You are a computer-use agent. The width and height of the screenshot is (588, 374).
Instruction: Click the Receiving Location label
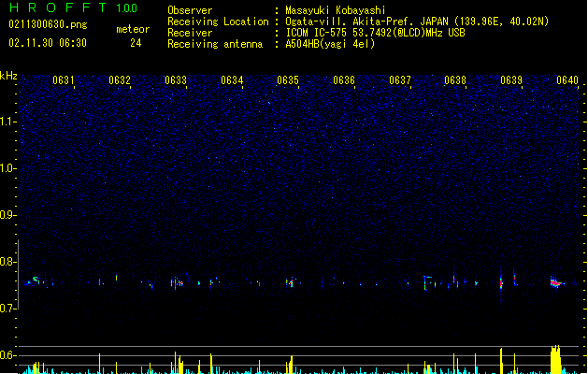click(218, 22)
